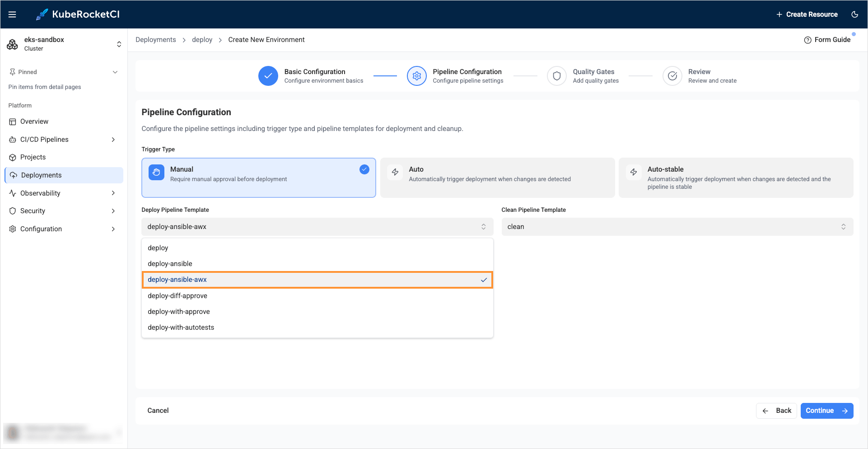Image resolution: width=868 pixels, height=449 pixels.
Task: Click the Basic Configuration step label
Action: (315, 72)
